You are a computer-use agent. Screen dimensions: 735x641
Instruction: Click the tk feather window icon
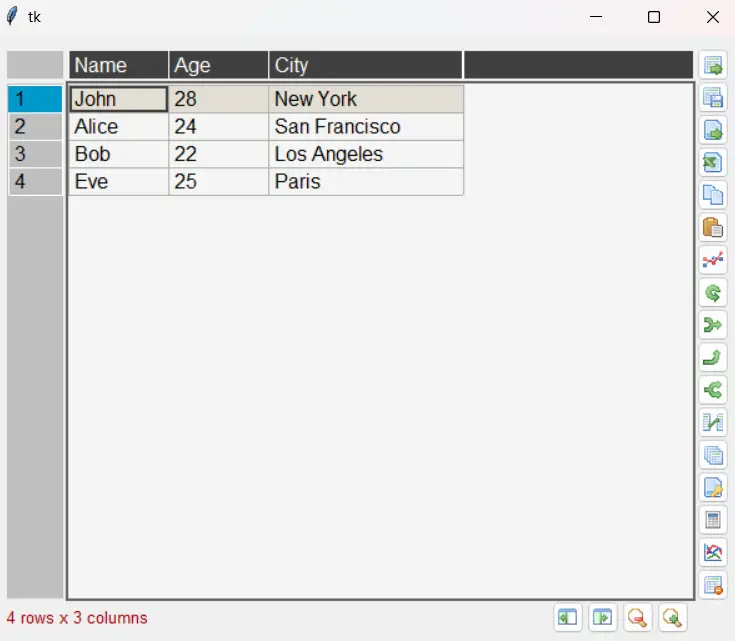pos(12,16)
